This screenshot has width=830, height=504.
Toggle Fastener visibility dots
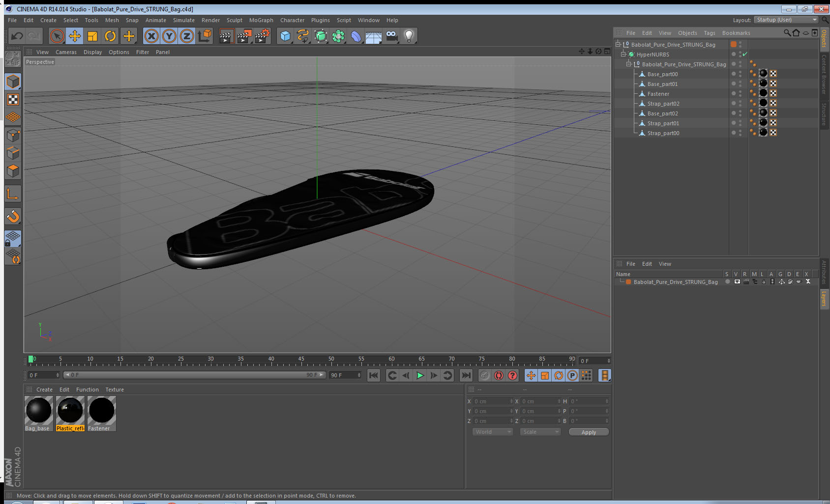click(740, 93)
